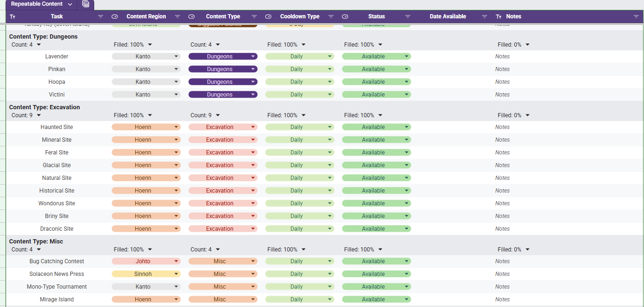Viewport: 644px width, 307px height.
Task: Click the Solaceon News Press task cell
Action: [x=57, y=274]
